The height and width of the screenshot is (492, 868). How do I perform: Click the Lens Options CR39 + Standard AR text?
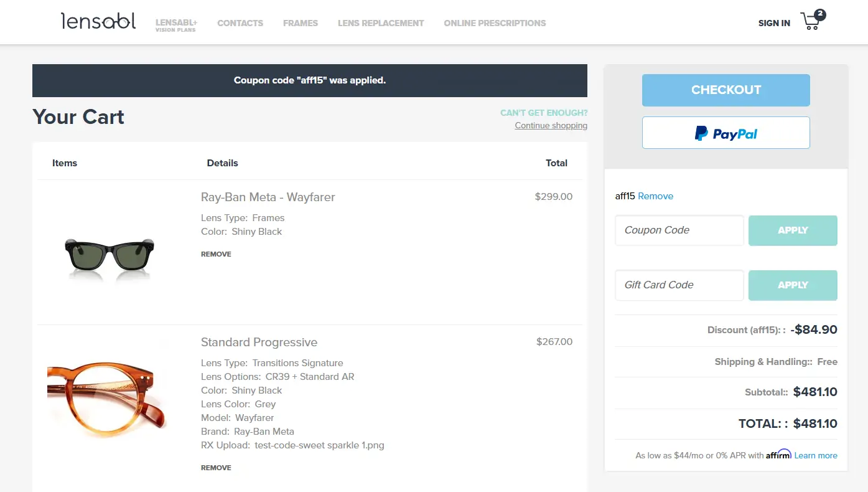pyautogui.click(x=278, y=377)
